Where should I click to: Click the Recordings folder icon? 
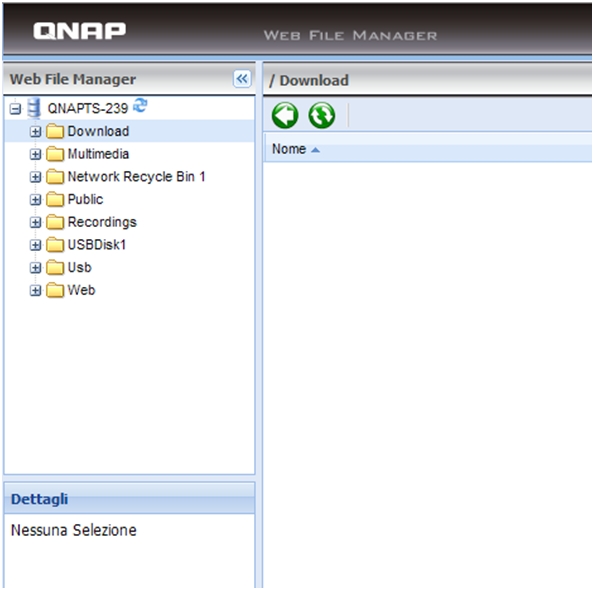point(55,223)
